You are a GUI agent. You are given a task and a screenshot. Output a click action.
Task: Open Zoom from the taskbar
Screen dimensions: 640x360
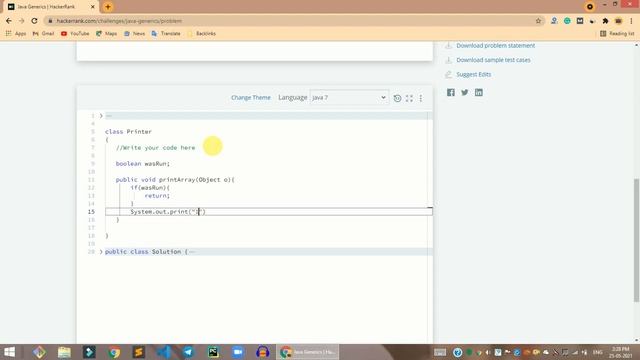(238, 352)
